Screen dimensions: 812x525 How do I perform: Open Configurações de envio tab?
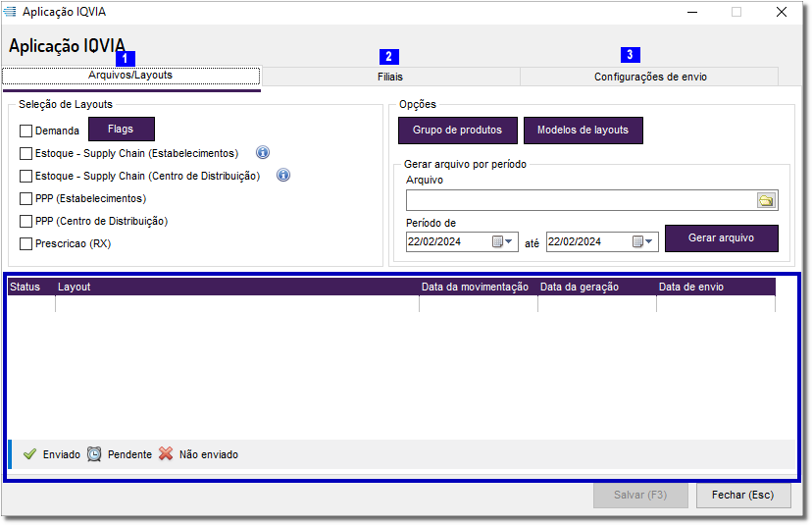[x=650, y=77]
